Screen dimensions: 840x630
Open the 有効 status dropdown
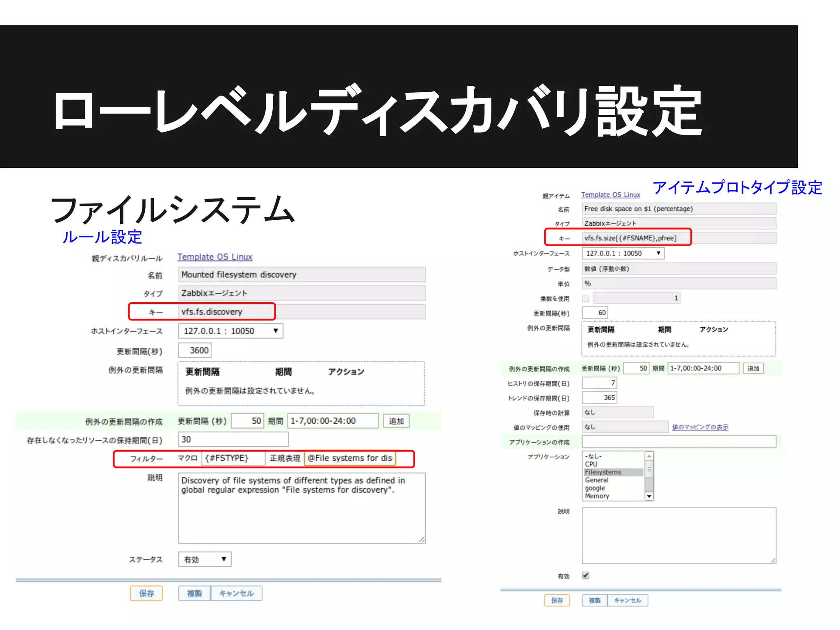point(205,559)
